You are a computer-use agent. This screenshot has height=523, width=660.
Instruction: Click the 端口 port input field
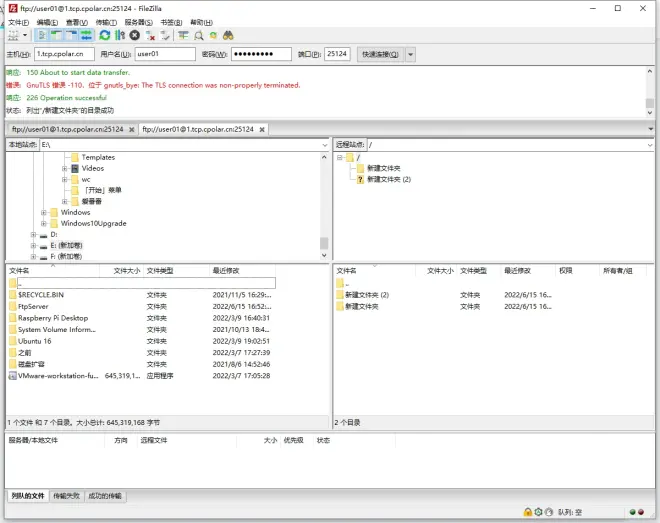pos(337,54)
